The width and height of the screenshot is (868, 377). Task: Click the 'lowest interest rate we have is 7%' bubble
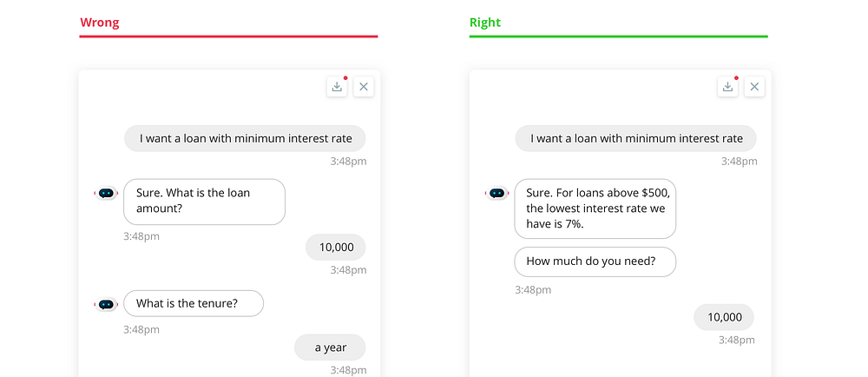[595, 208]
